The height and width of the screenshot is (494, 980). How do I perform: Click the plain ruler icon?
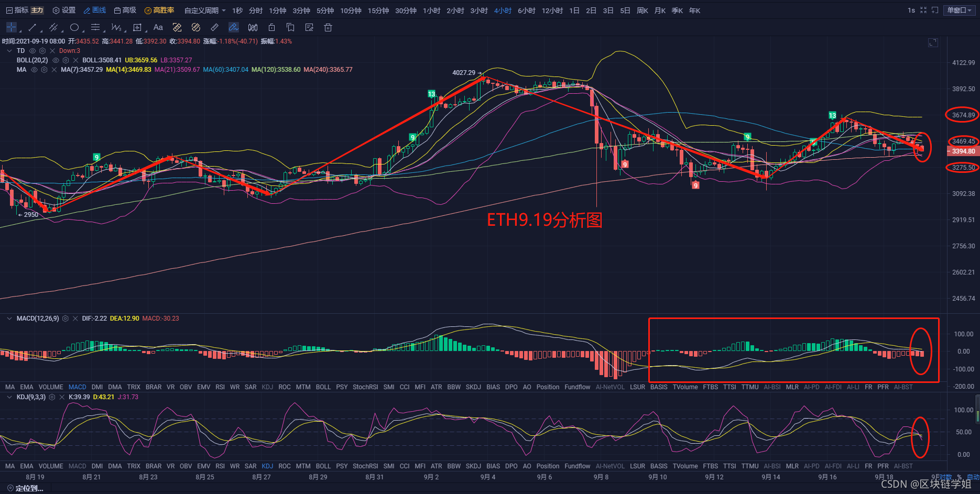[x=215, y=27]
